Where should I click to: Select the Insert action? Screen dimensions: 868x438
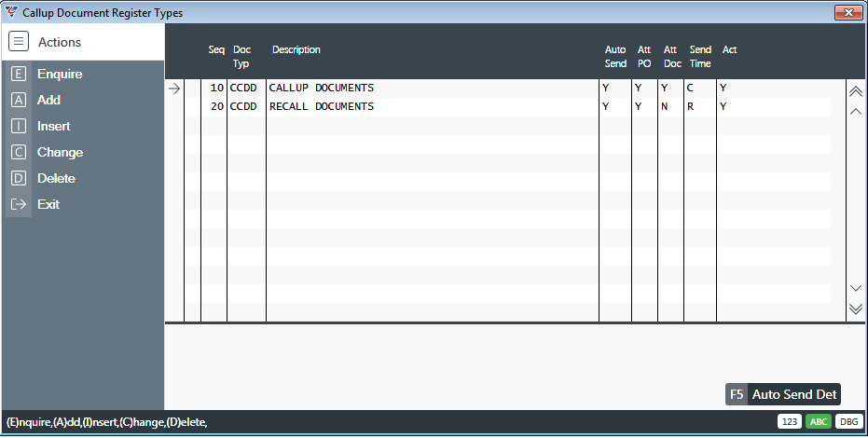coord(54,126)
